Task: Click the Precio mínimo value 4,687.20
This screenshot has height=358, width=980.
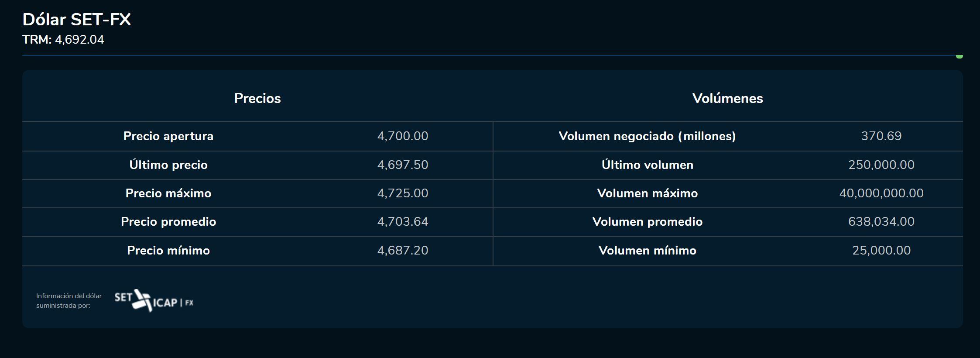Action: tap(402, 251)
